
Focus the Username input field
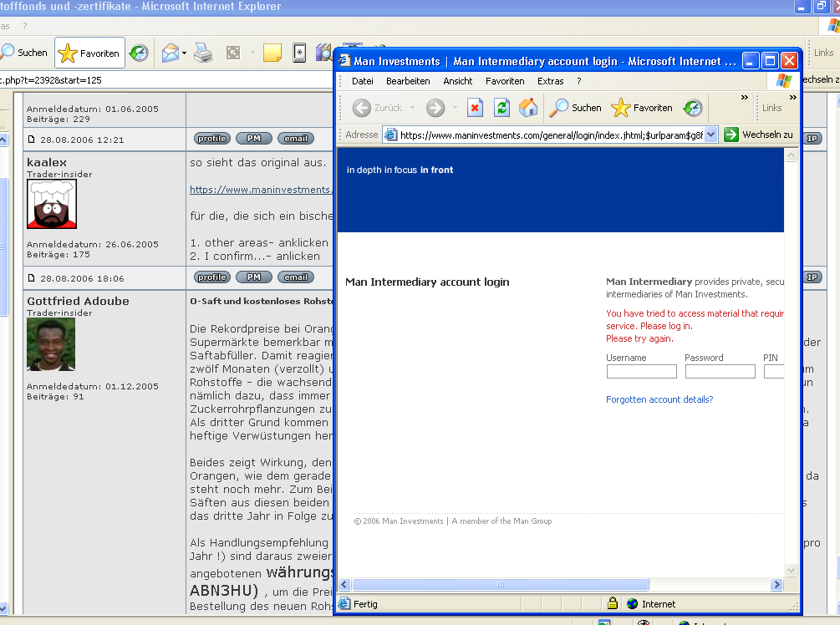(642, 371)
